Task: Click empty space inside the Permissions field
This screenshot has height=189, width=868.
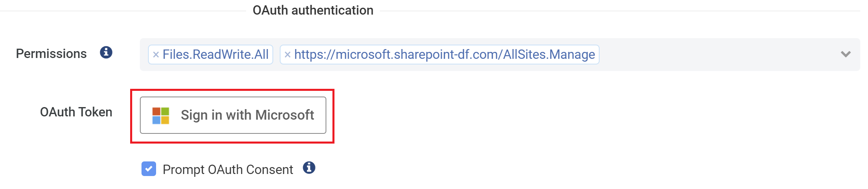Action: pos(709,55)
